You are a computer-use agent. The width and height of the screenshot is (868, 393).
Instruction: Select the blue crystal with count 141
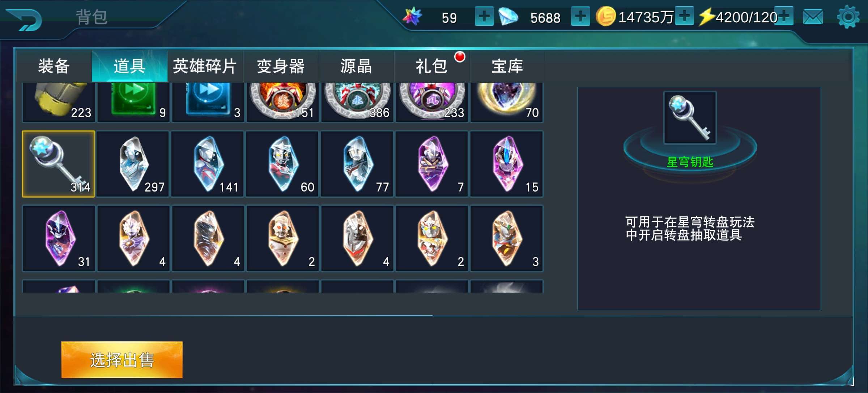click(208, 164)
